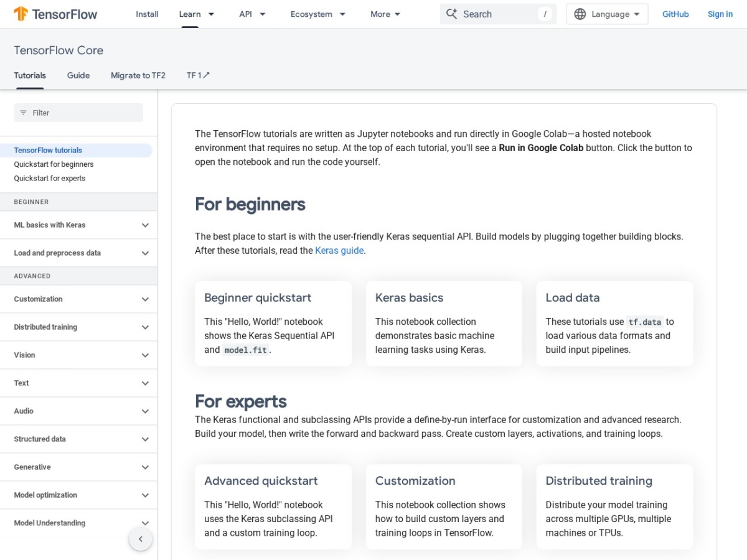This screenshot has width=747, height=560.
Task: Open the Beginner quickstart card
Action: tap(273, 324)
